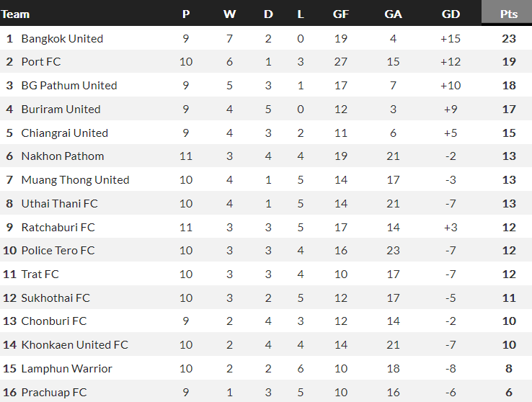Select Buriram United in the table

tap(61, 110)
